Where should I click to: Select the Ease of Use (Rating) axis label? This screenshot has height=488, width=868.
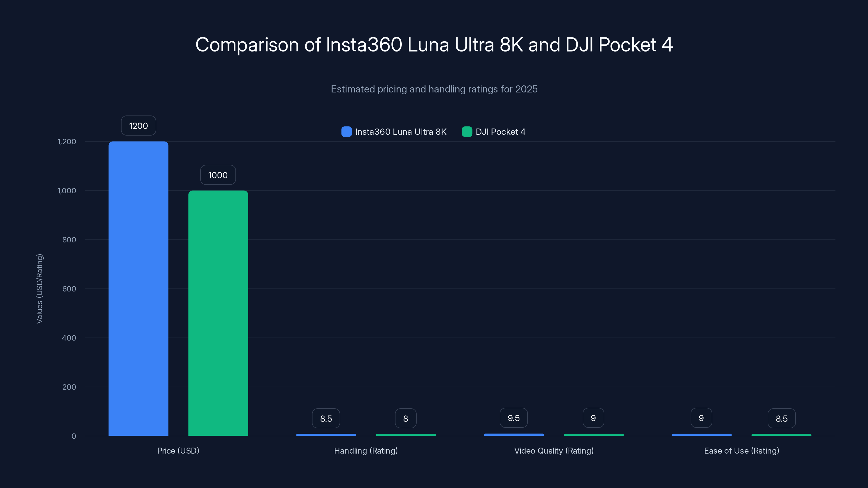(741, 451)
